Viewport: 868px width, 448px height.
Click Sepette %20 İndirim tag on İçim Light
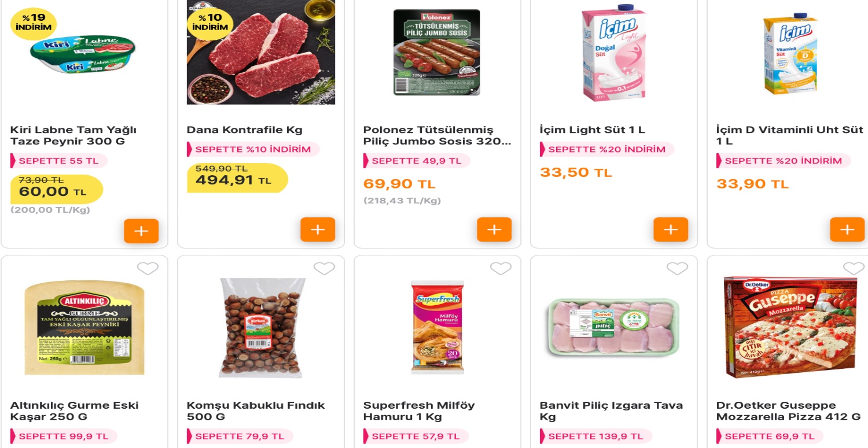[x=606, y=149]
